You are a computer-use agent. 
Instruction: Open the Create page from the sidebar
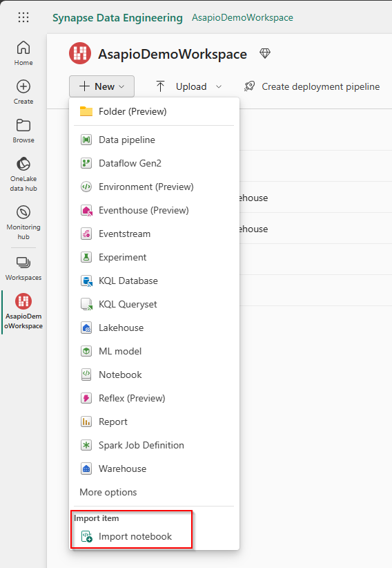pyautogui.click(x=23, y=92)
